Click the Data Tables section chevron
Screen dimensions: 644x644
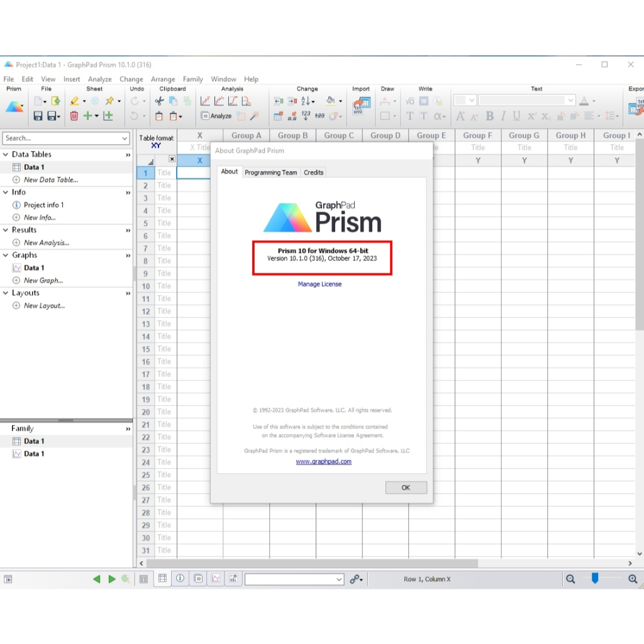[x=128, y=155]
